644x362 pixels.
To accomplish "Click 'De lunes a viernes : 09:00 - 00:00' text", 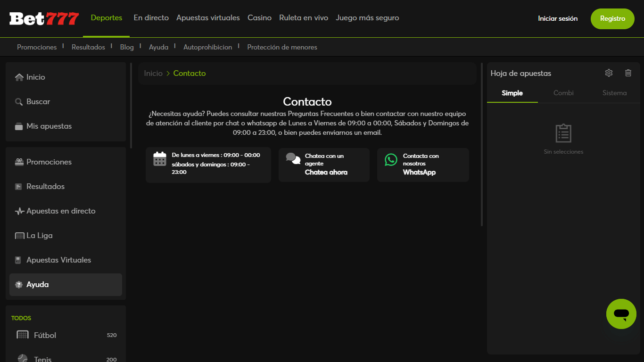I will (216, 155).
